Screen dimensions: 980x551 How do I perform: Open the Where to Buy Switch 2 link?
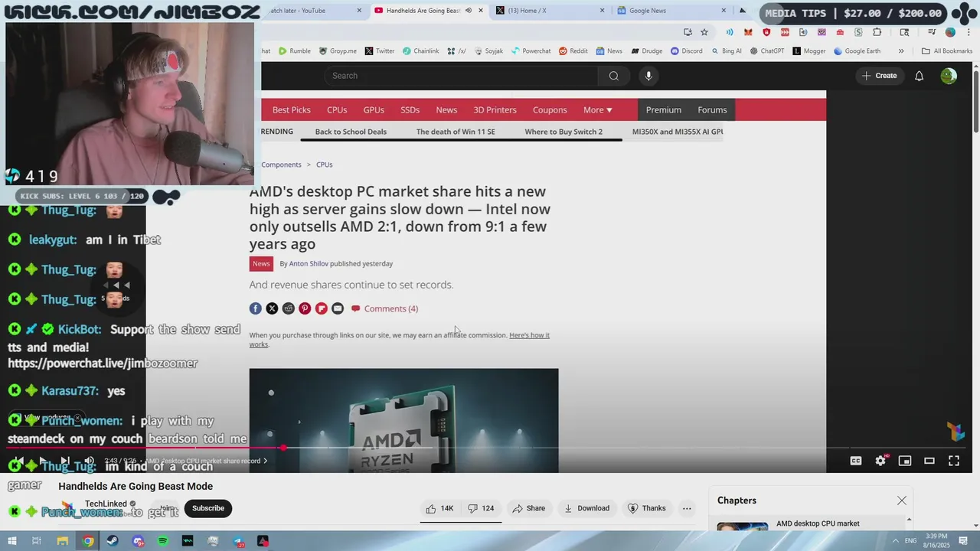[563, 132]
